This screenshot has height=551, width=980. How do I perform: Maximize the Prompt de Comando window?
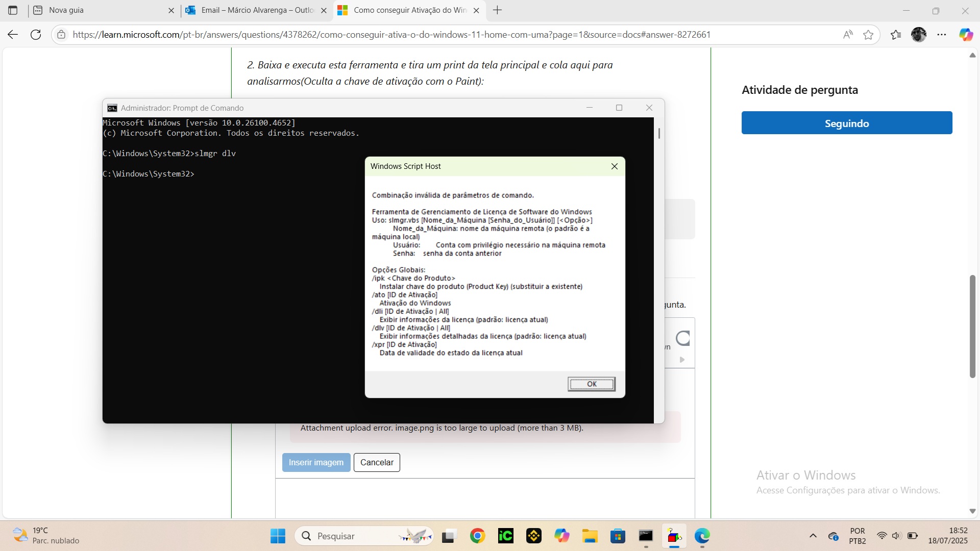click(619, 108)
